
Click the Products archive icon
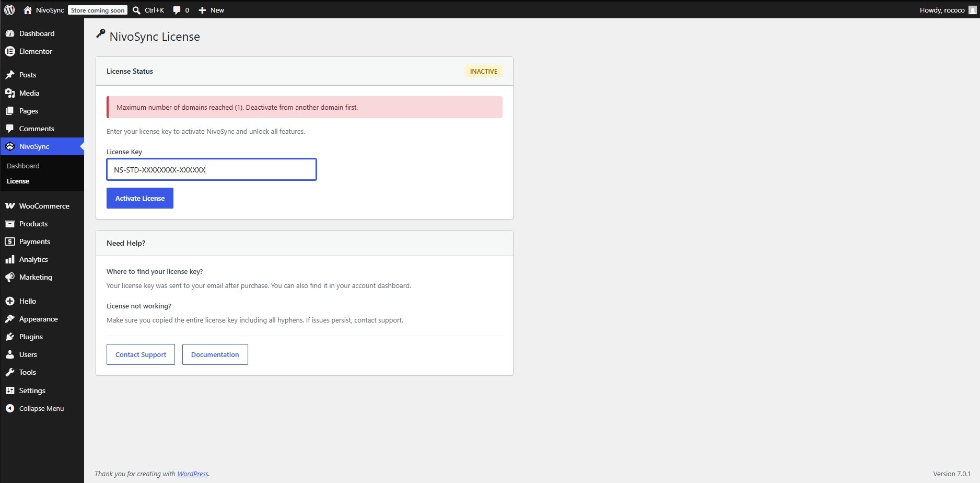(10, 224)
